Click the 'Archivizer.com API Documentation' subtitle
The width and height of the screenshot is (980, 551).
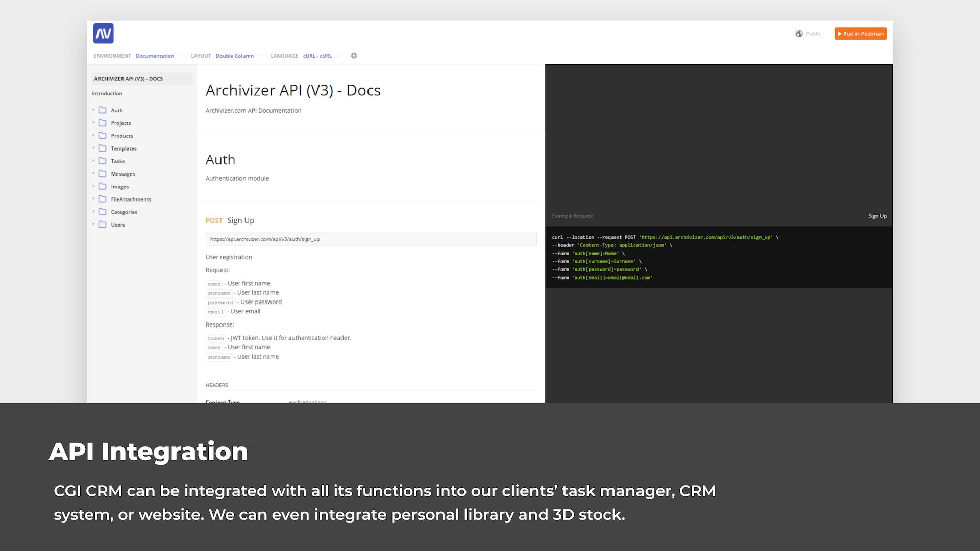(253, 111)
